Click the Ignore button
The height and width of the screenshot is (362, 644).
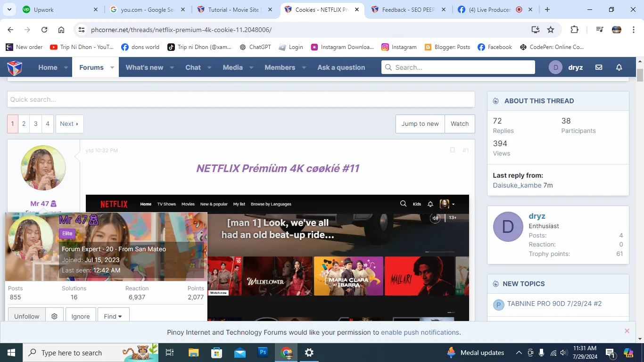click(x=81, y=316)
